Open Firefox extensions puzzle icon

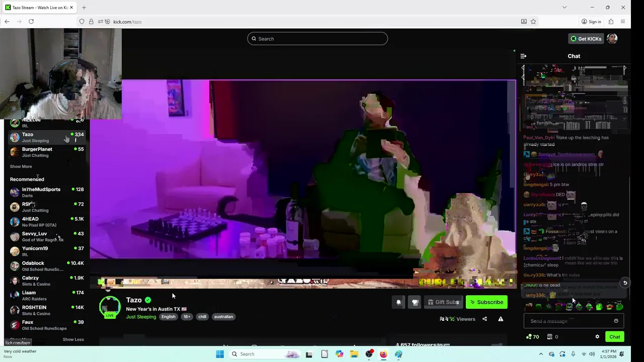click(x=611, y=22)
